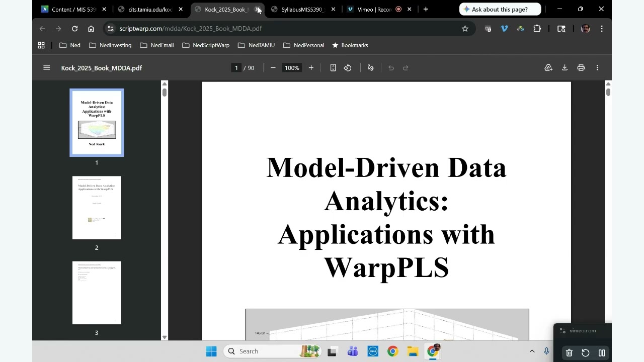This screenshot has height=362, width=644.
Task: Open the Chrome profile avatar
Action: pyautogui.click(x=585, y=29)
